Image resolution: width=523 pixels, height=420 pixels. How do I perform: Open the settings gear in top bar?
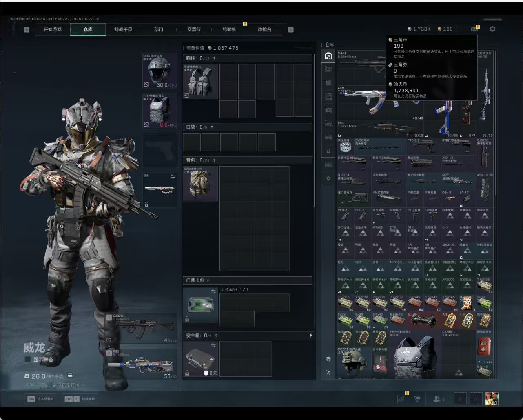click(x=492, y=29)
